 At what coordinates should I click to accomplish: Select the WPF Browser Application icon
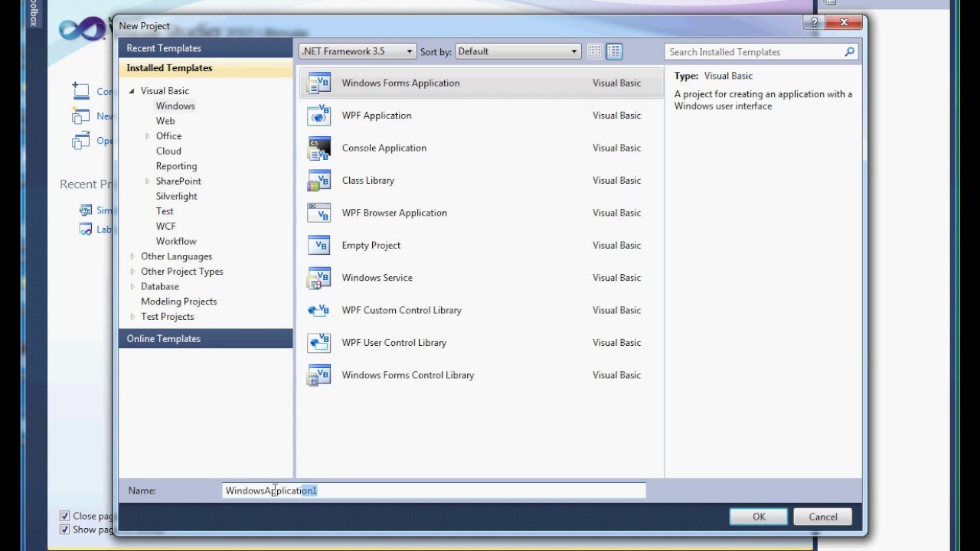pyautogui.click(x=318, y=213)
